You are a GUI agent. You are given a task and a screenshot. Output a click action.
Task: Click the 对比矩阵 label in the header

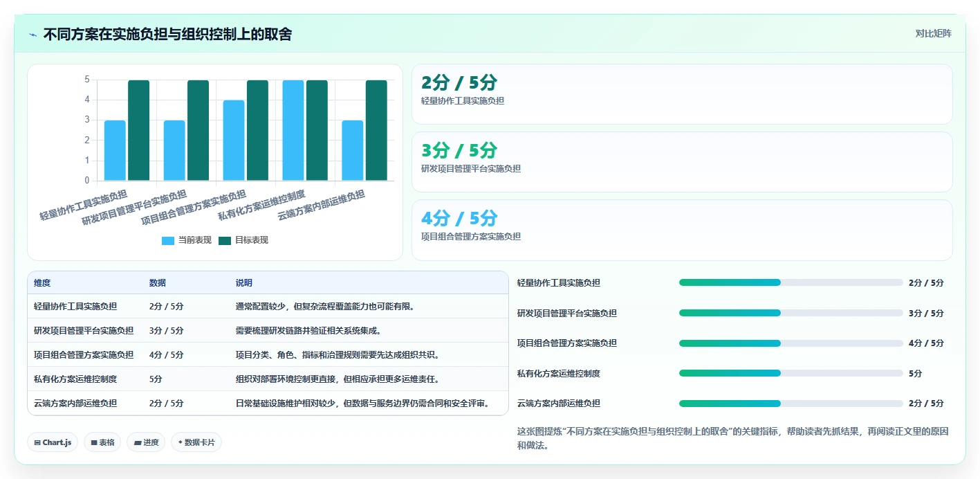pos(933,33)
